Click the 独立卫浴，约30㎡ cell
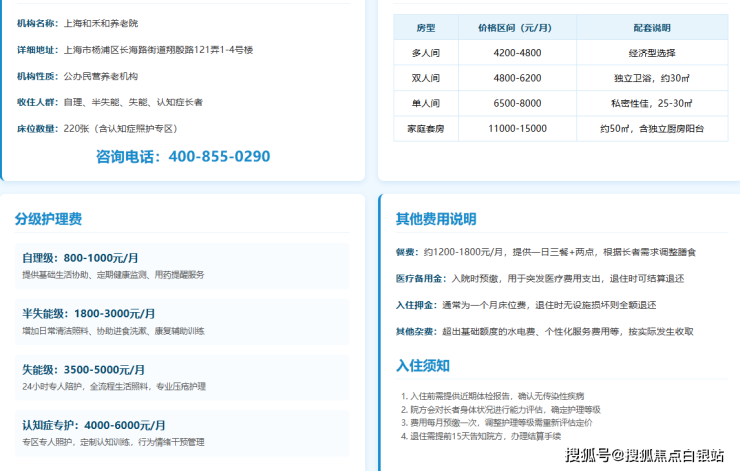Screen dimensions: 740x471 (x=652, y=78)
